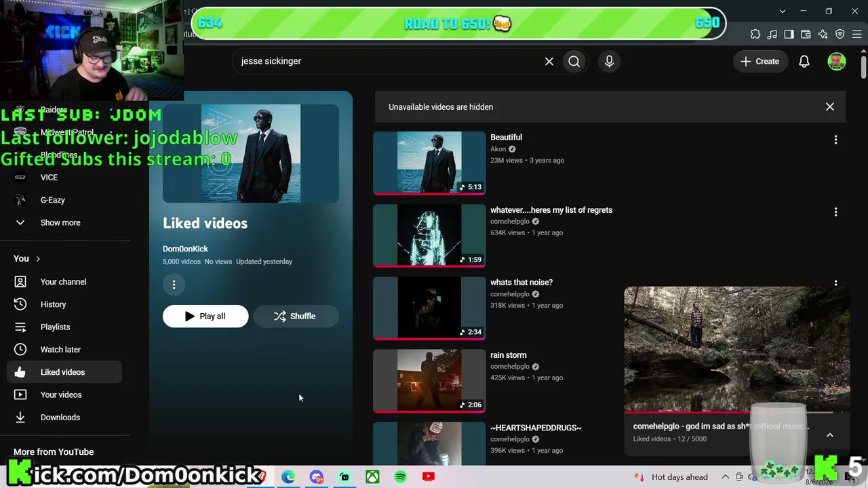Open the green streaming app in taskbar

click(344, 477)
